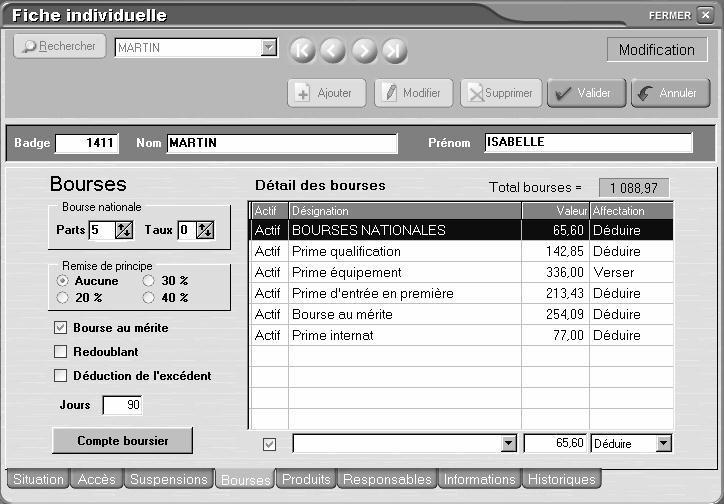Image resolution: width=724 pixels, height=504 pixels.
Task: Switch to the Produits tab
Action: tap(306, 479)
